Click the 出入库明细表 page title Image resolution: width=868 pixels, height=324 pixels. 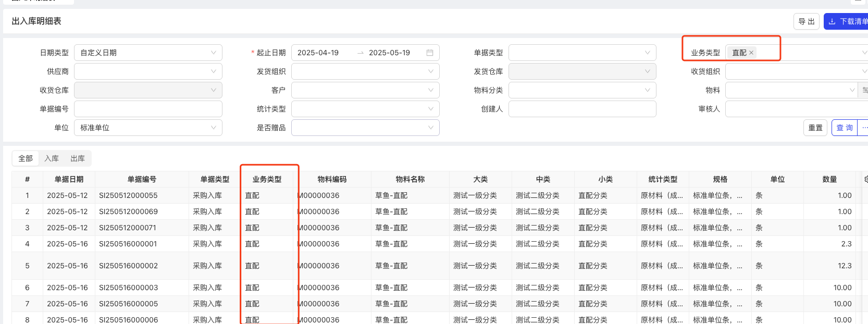tap(36, 21)
